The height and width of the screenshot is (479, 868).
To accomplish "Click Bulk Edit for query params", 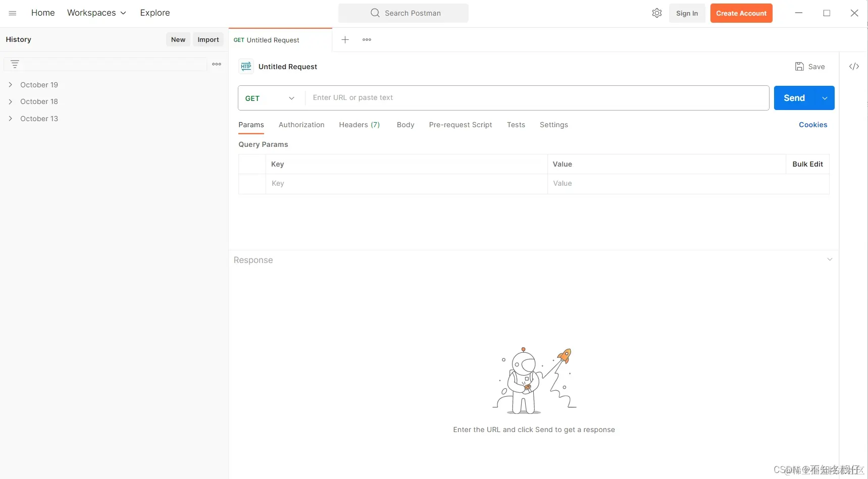I will pos(807,164).
